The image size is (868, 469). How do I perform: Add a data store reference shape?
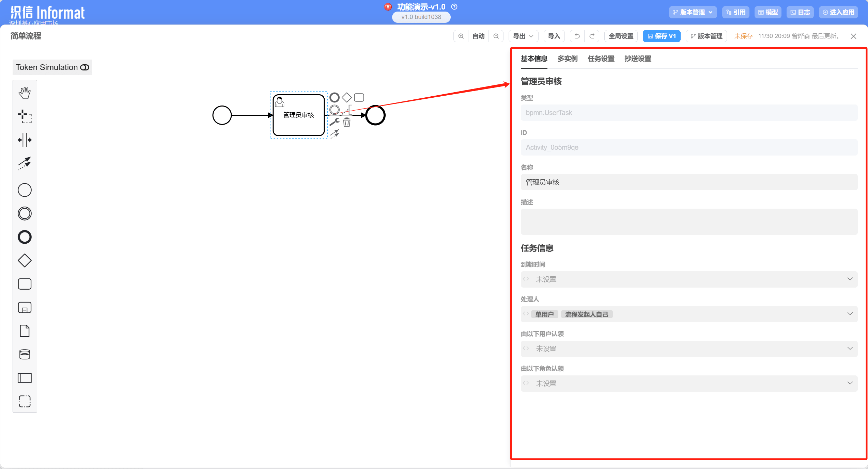[x=25, y=354]
